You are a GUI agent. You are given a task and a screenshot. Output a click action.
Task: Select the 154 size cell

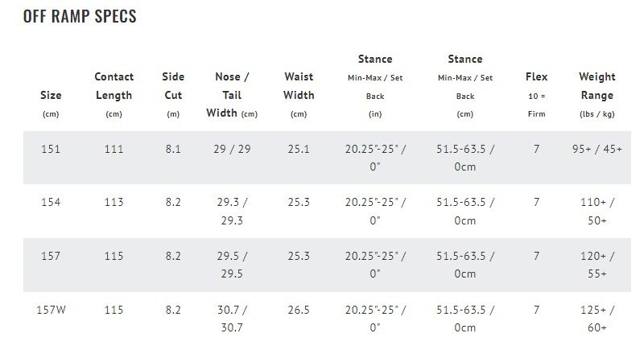pos(51,202)
